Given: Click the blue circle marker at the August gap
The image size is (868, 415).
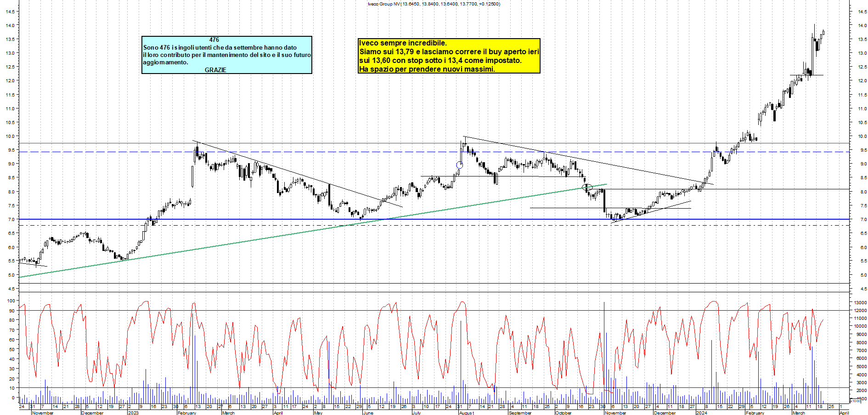Looking at the screenshot, I should [x=459, y=165].
